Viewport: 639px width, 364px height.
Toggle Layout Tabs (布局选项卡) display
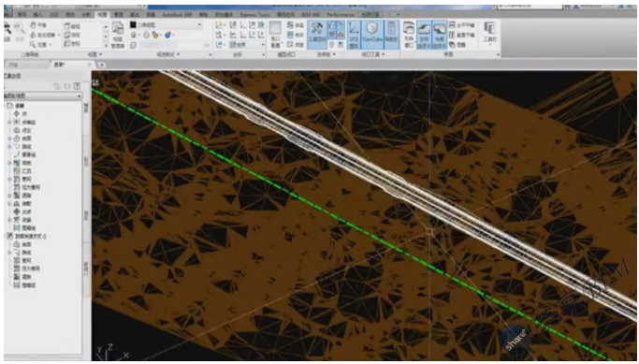click(x=440, y=35)
